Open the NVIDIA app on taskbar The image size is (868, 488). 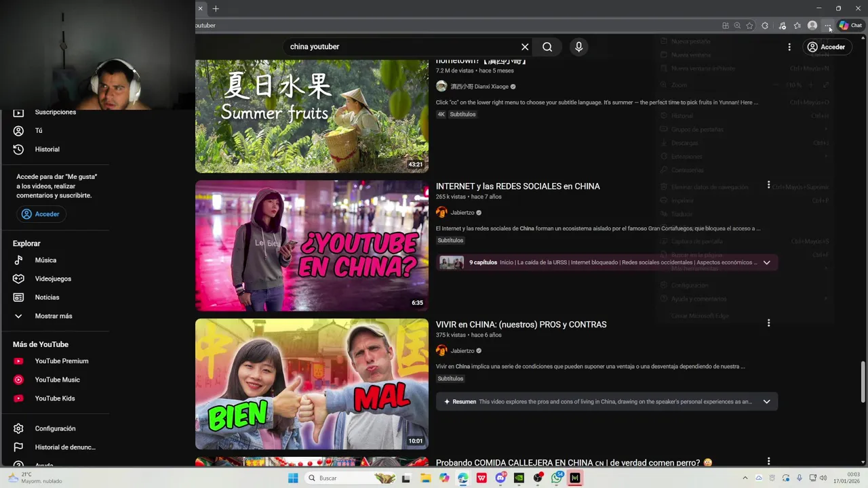(x=519, y=478)
